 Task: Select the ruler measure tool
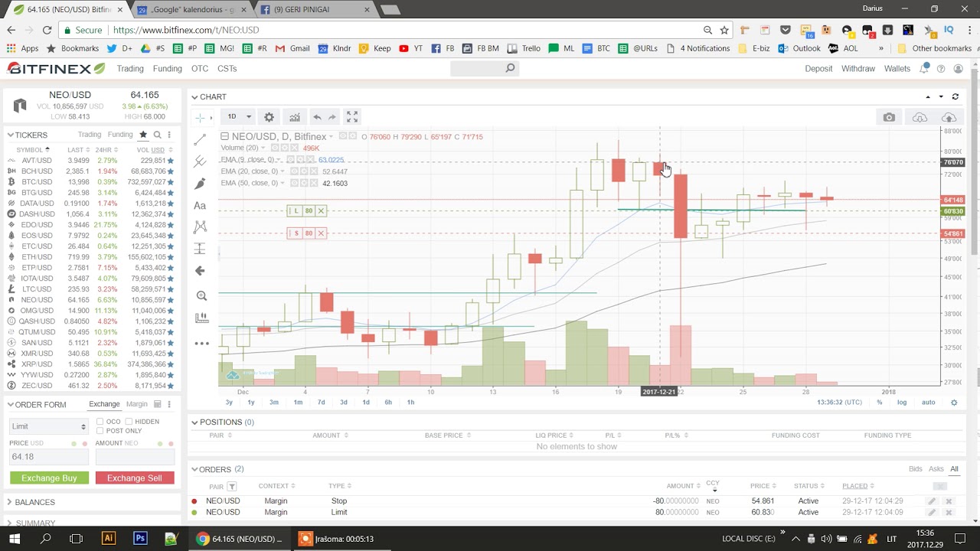tap(201, 318)
